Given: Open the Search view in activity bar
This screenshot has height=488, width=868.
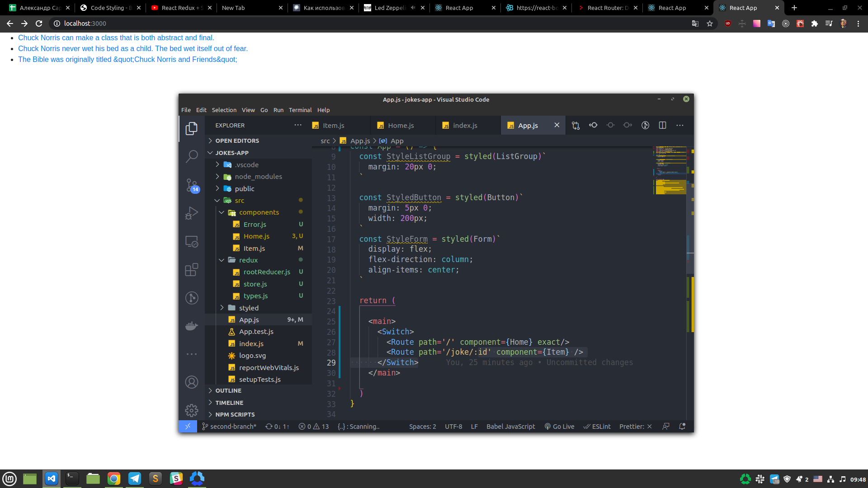Looking at the screenshot, I should tap(192, 156).
